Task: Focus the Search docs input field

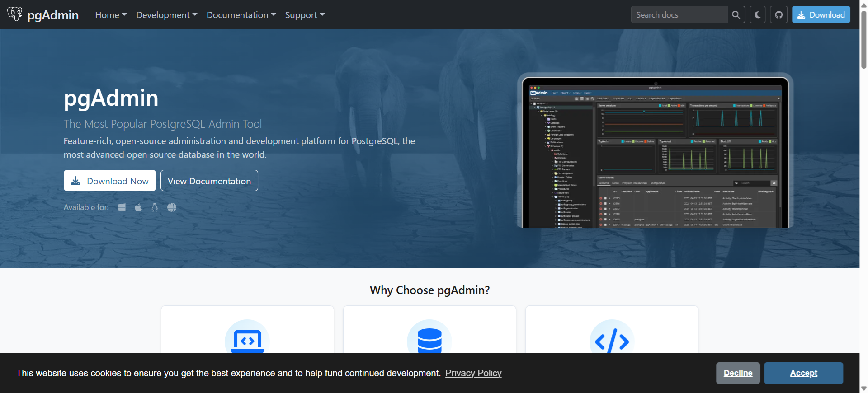Action: coord(678,15)
